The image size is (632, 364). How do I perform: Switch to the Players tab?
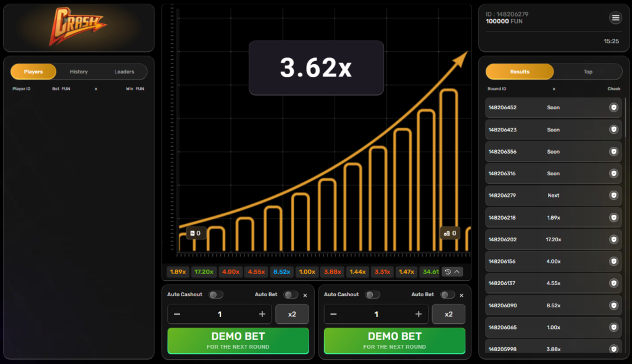tap(33, 72)
